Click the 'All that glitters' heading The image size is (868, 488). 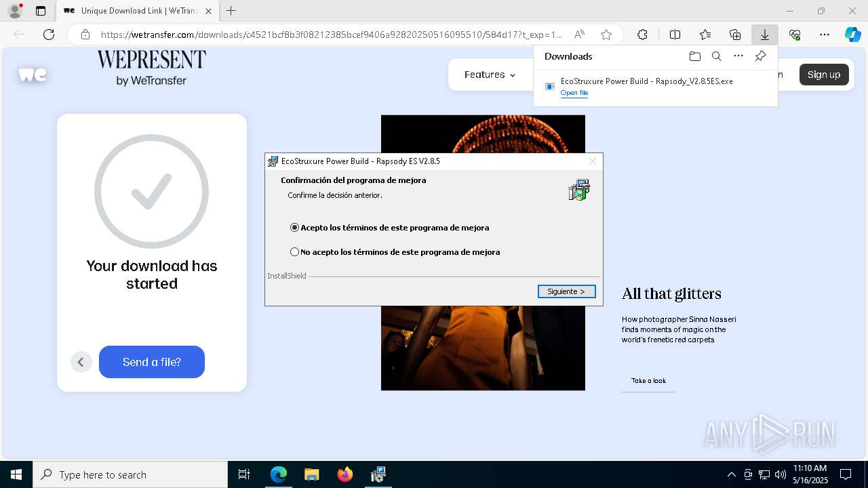(x=671, y=293)
